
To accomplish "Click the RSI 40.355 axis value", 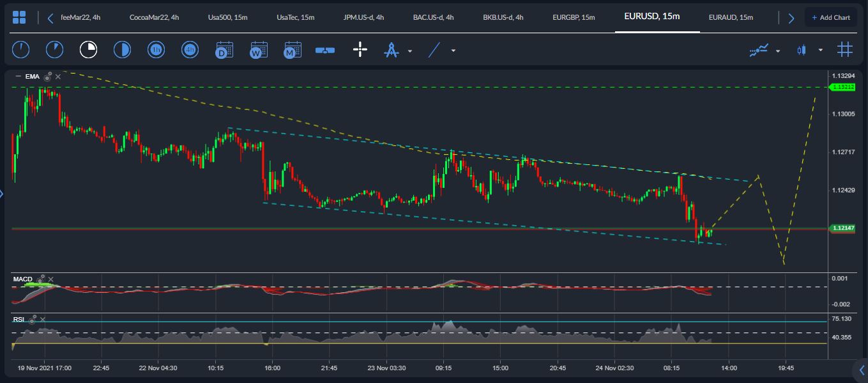I will (842, 337).
